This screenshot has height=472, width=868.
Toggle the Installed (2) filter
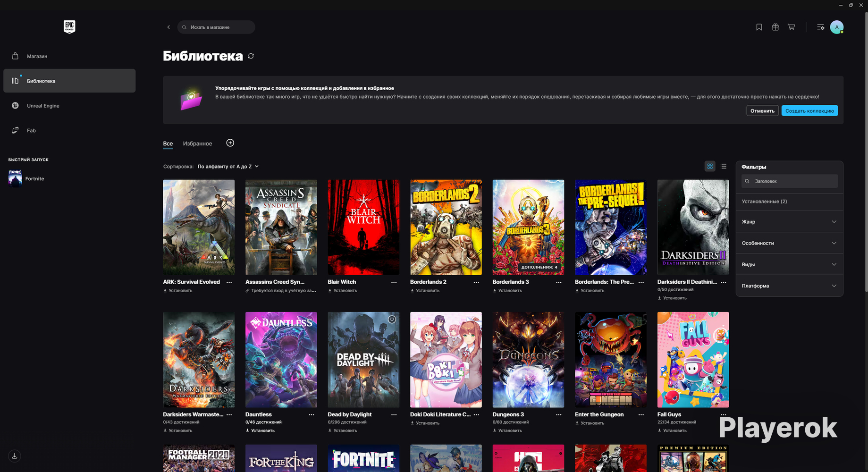(789, 202)
